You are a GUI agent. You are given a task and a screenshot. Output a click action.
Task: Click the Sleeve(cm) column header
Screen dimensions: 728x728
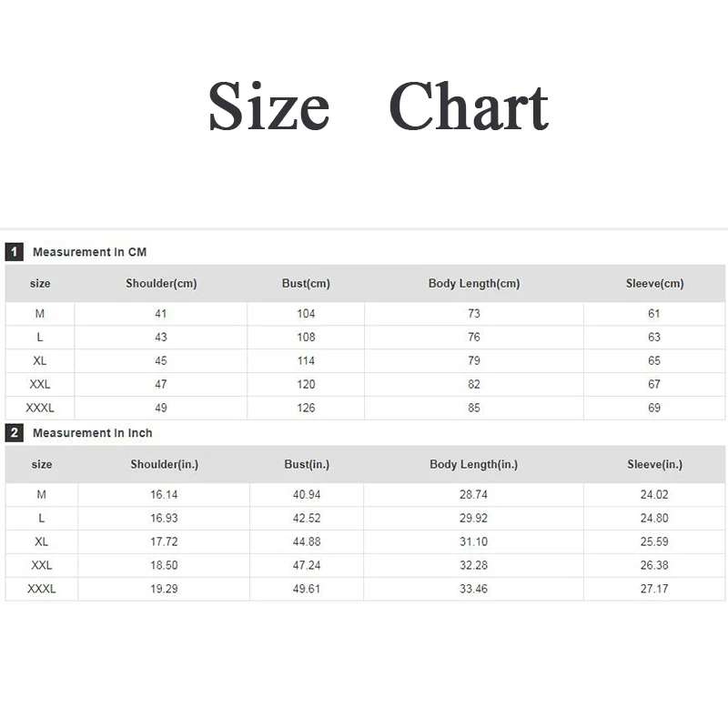pos(654,284)
